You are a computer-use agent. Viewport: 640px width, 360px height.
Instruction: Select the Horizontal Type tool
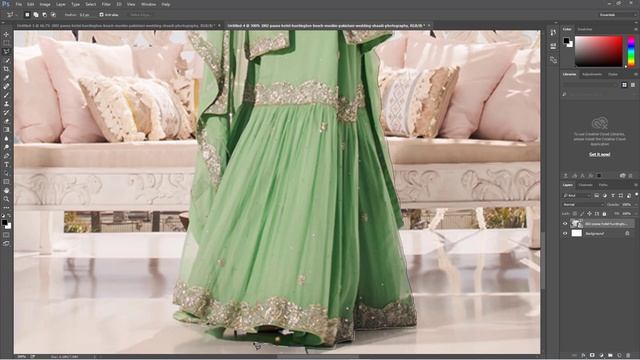coord(6,164)
